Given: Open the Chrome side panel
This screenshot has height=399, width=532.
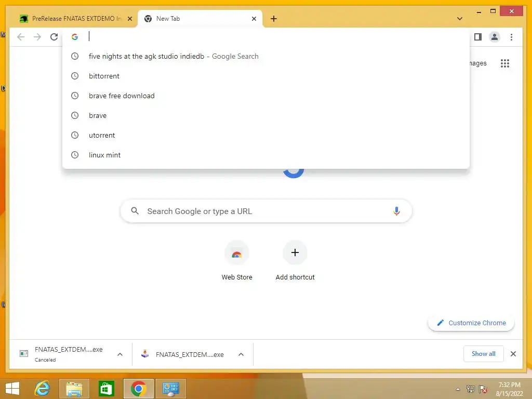Looking at the screenshot, I should pos(478,37).
